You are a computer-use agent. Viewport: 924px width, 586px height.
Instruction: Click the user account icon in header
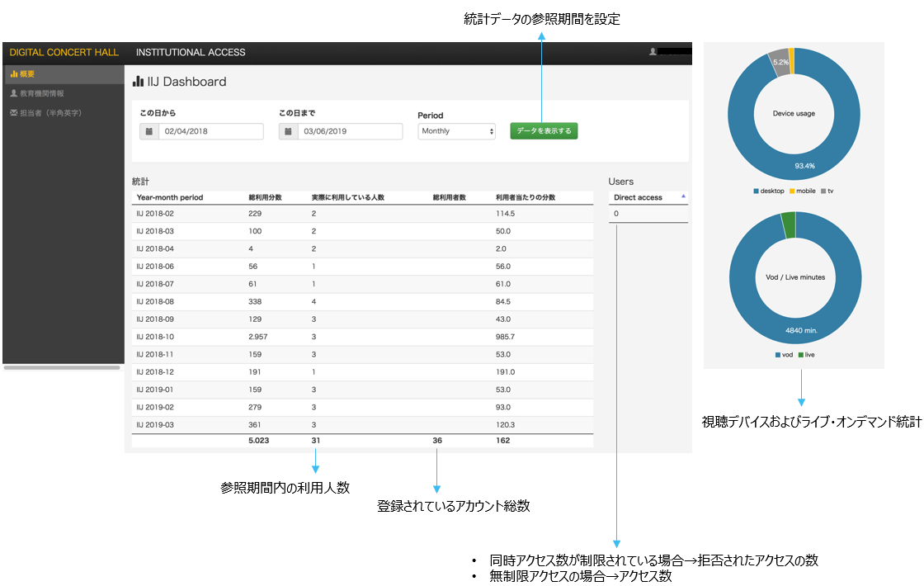pyautogui.click(x=653, y=52)
